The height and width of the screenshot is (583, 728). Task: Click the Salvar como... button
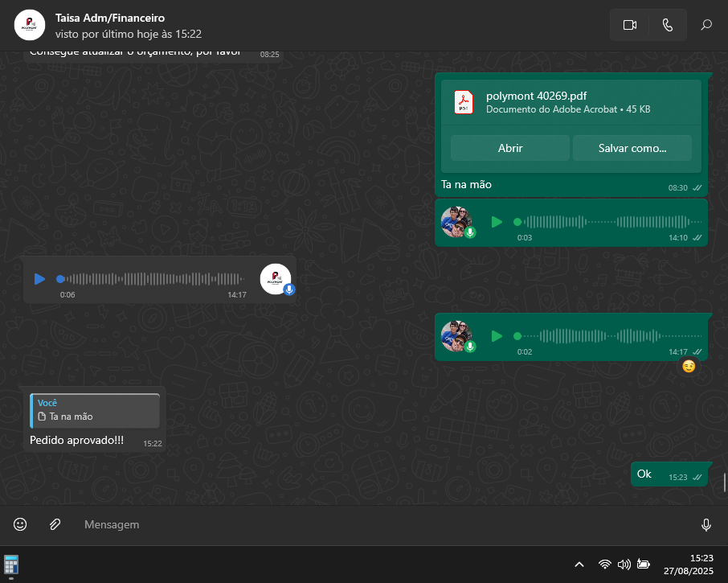(632, 148)
